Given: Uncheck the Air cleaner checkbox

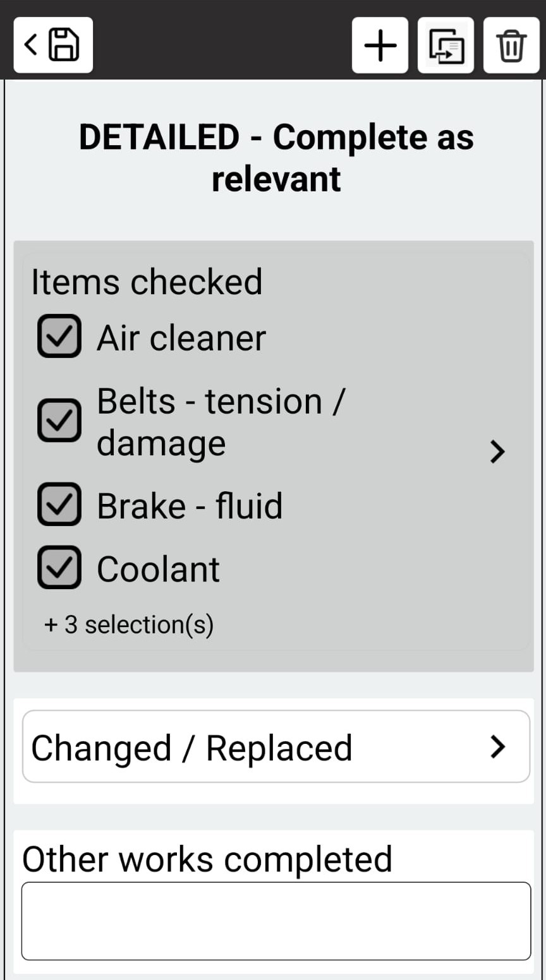Looking at the screenshot, I should pos(59,336).
